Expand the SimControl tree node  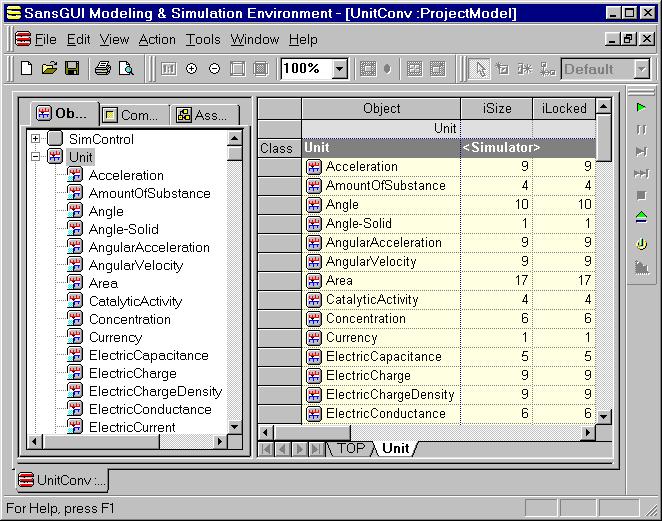tap(36, 139)
